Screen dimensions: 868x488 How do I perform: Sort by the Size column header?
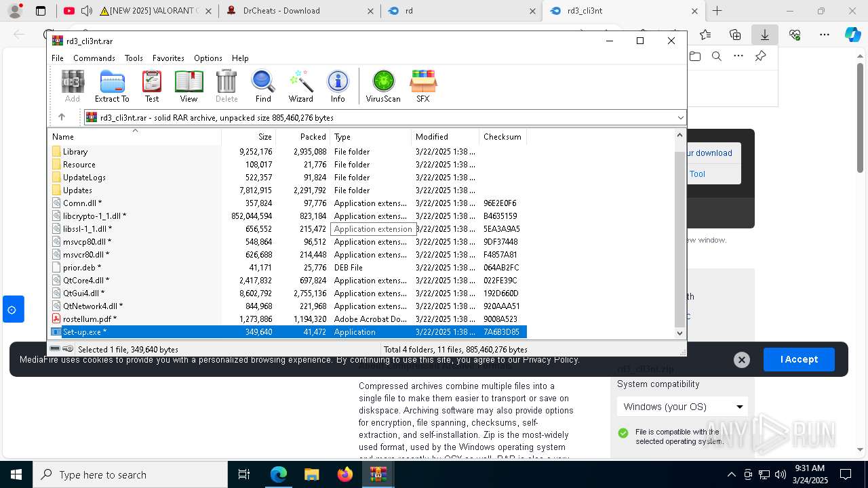click(248, 137)
